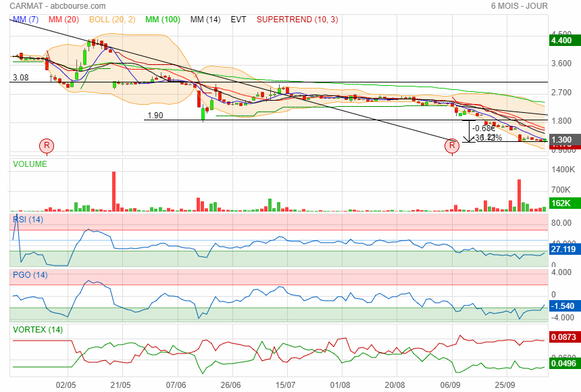
Task: Click the green 0.0496 Vortex value tag
Action: click(563, 364)
